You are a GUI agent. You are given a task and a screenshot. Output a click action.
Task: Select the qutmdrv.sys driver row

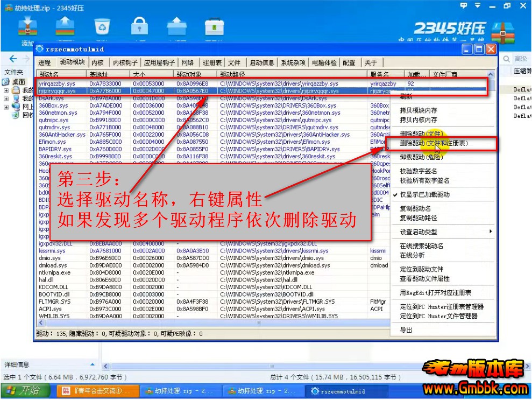click(x=214, y=128)
